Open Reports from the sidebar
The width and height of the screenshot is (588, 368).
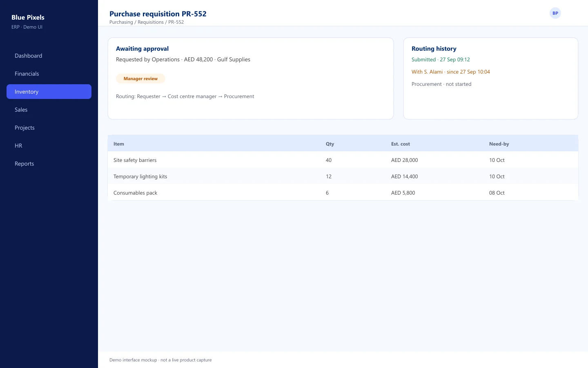pos(49,164)
